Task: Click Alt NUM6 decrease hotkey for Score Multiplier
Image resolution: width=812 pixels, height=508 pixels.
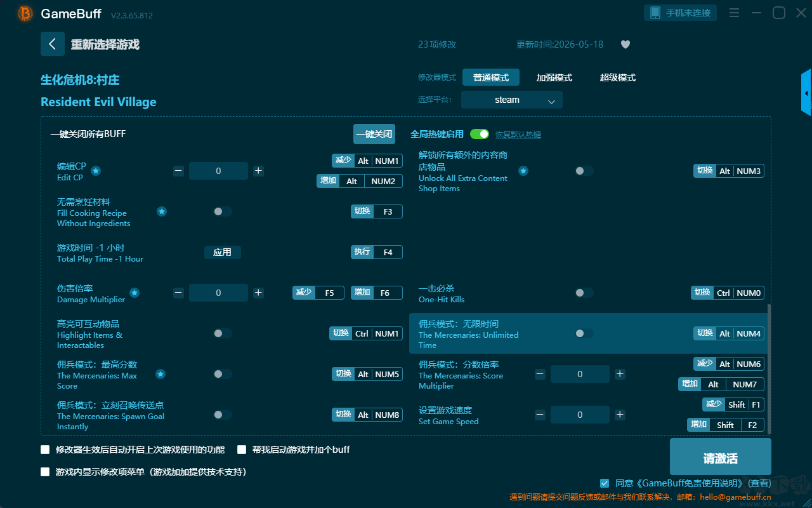Action: pos(729,364)
